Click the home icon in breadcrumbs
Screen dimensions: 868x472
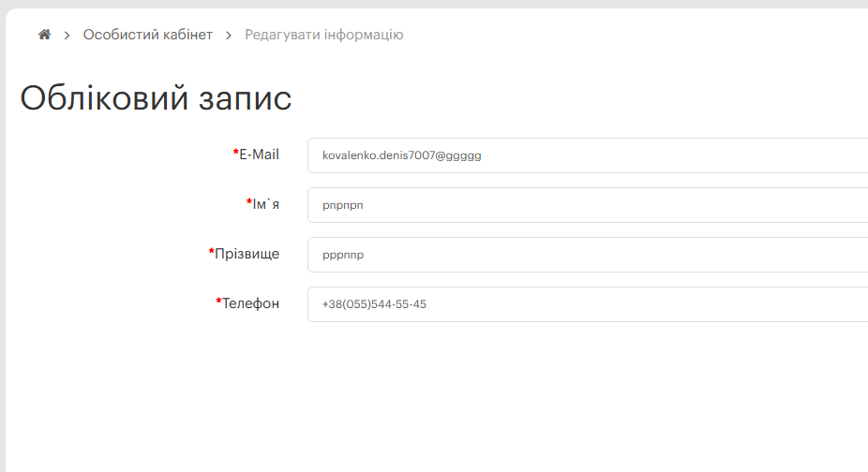click(44, 35)
